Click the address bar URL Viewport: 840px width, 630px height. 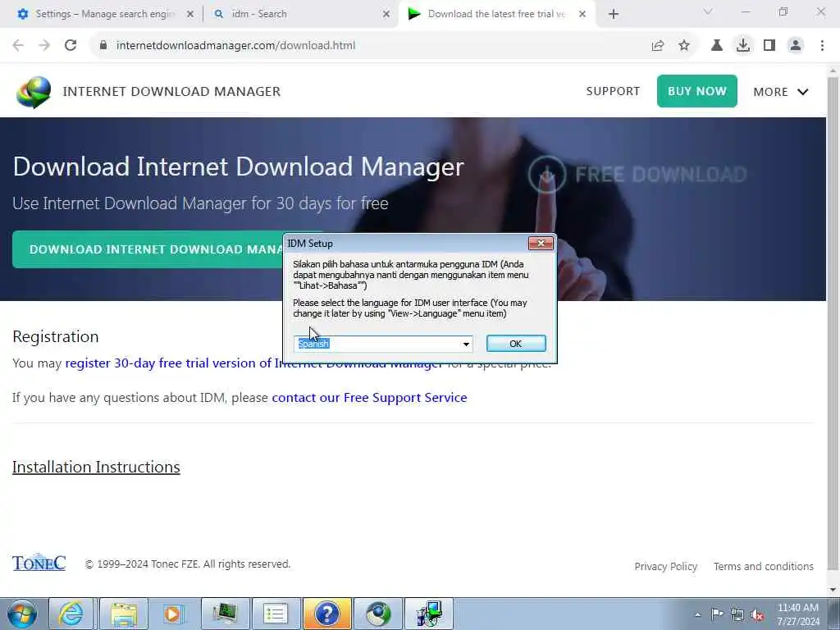point(235,46)
